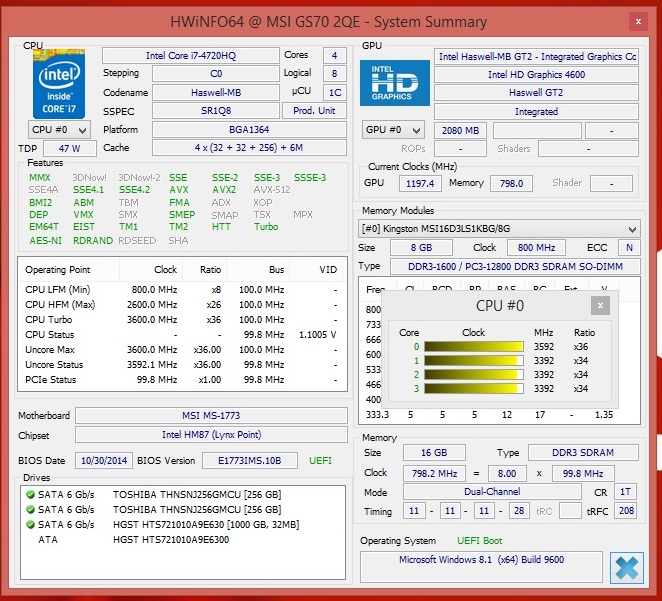
Task: Click the BIOS Date 10/30/2014 field
Action: click(x=104, y=460)
